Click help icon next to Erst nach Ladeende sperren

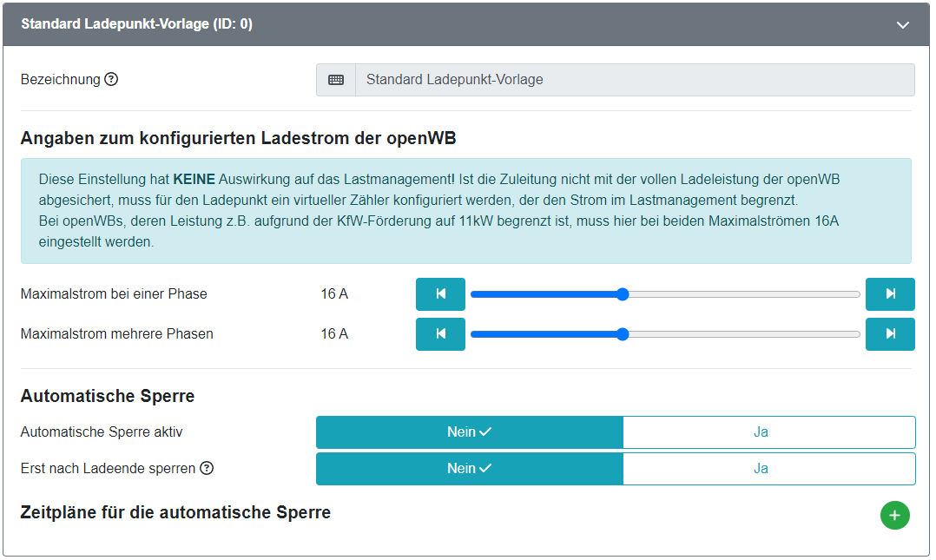pyautogui.click(x=207, y=468)
